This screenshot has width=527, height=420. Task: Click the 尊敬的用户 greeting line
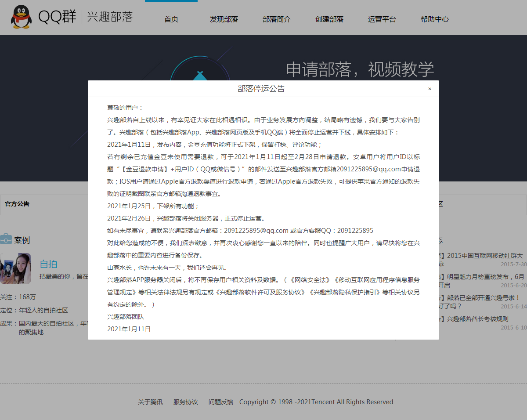click(125, 108)
